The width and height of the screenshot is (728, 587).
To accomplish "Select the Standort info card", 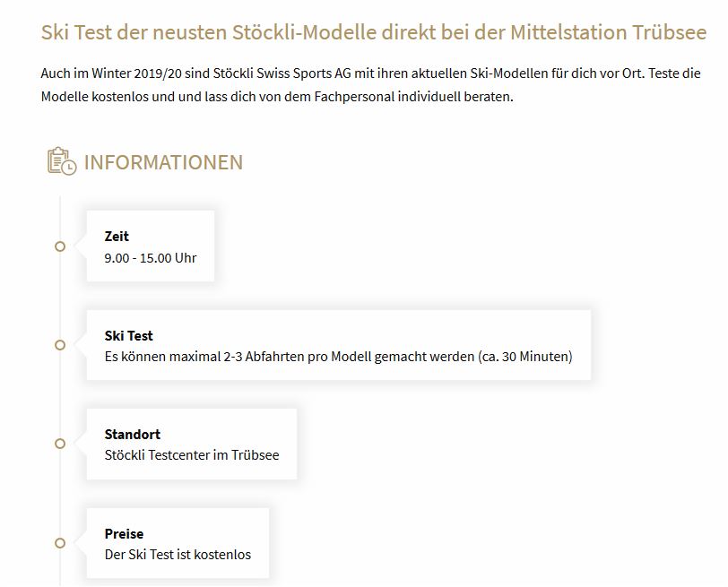I will 192,445.
